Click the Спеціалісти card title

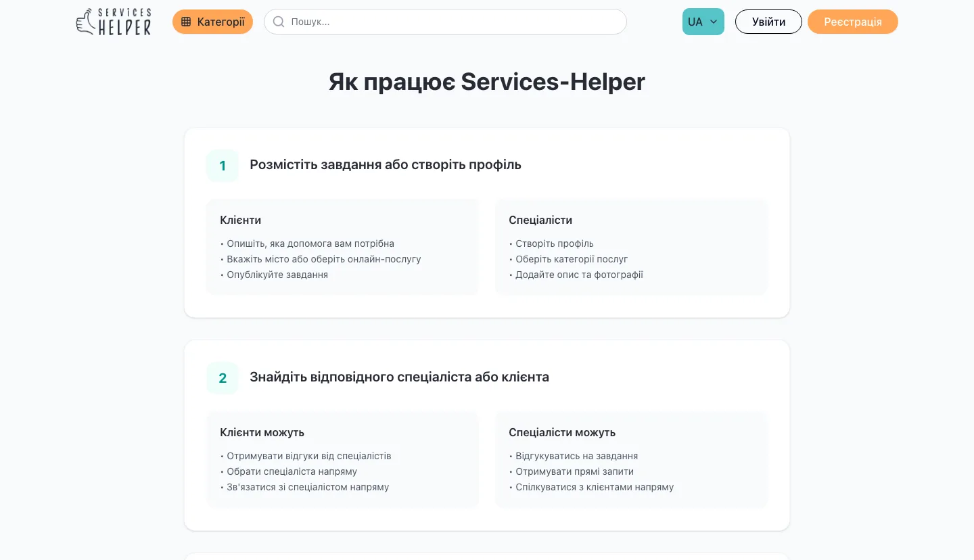[x=540, y=220]
